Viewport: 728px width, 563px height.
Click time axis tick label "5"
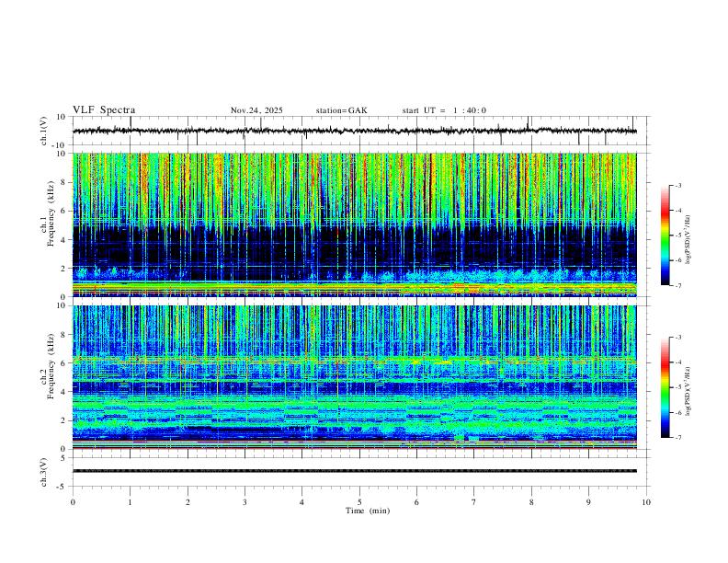pos(359,502)
